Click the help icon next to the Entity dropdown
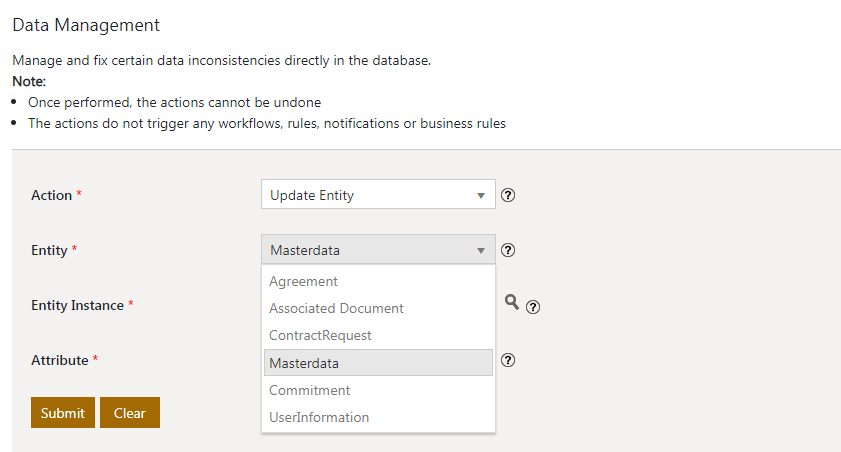Viewport: 841px width, 452px height. click(508, 250)
